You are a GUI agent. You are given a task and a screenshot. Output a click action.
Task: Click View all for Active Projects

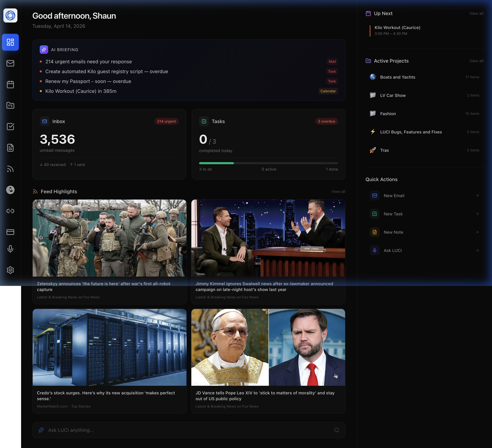pyautogui.click(x=476, y=61)
